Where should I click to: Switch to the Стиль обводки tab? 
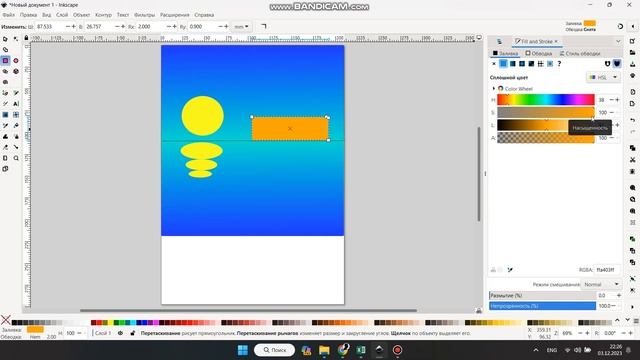point(580,53)
